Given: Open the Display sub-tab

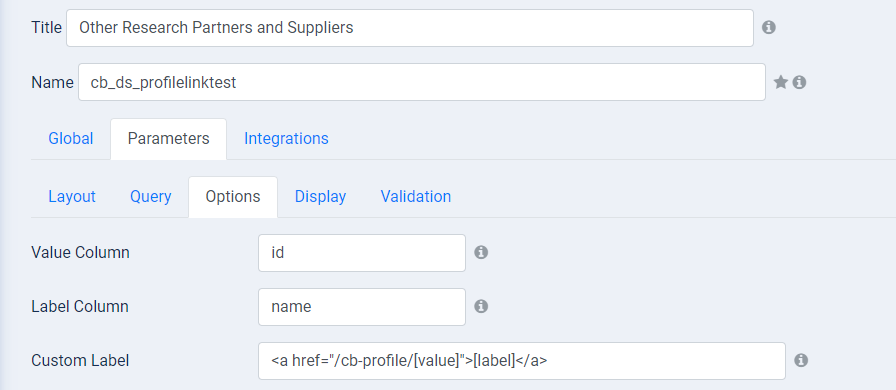Looking at the screenshot, I should 321,197.
